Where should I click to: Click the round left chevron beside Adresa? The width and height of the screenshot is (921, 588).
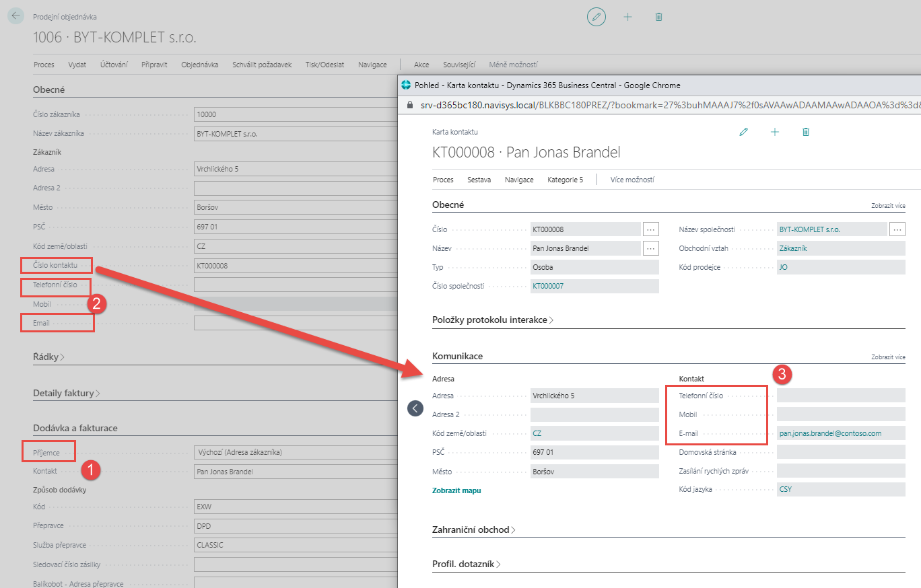coord(415,408)
